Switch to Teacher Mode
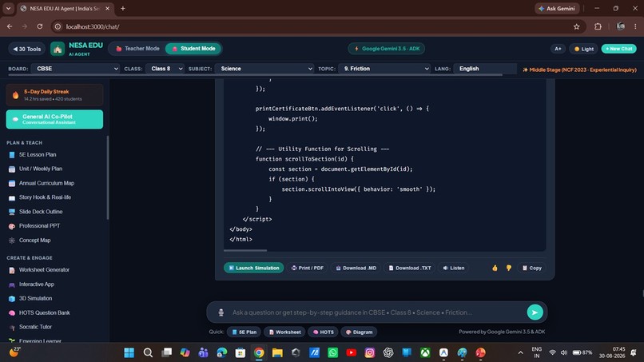This screenshot has width=644, height=362. coord(137,49)
